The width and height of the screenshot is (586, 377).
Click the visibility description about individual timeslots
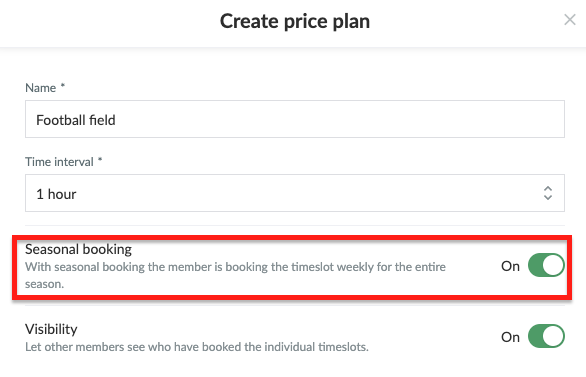[197, 347]
